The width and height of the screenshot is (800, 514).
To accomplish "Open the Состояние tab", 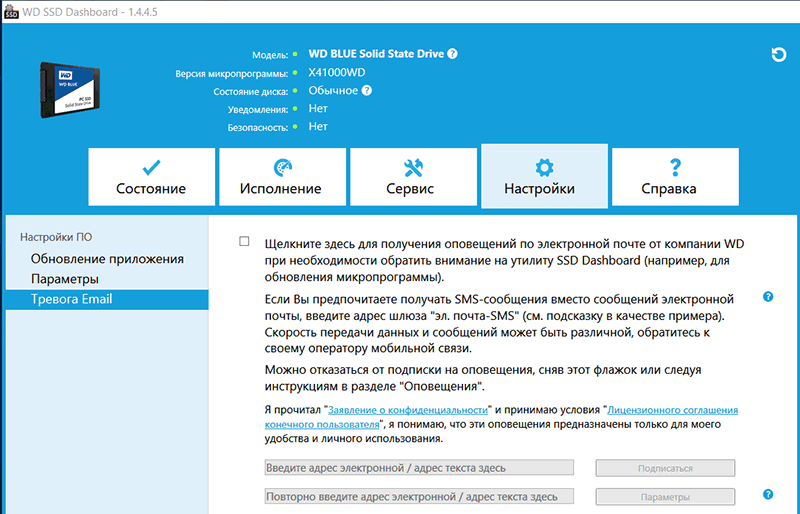I will click(x=152, y=177).
